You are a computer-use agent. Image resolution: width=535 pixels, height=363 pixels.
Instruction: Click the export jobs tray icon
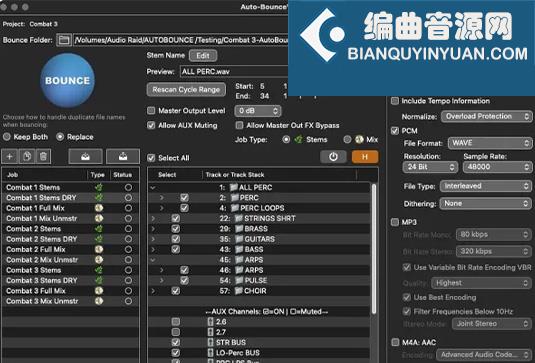tap(123, 157)
